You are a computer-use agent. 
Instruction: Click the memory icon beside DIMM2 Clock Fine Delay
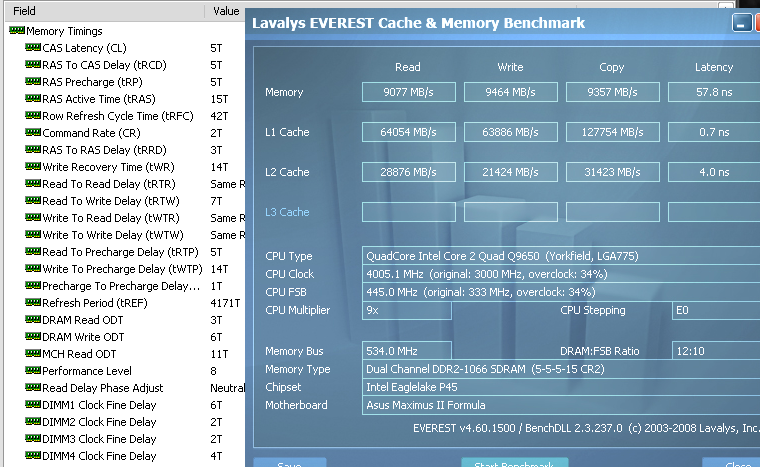point(33,421)
